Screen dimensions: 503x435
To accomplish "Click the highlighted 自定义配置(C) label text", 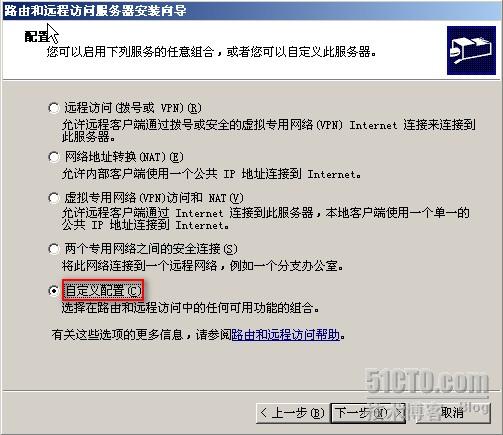I will tap(103, 291).
